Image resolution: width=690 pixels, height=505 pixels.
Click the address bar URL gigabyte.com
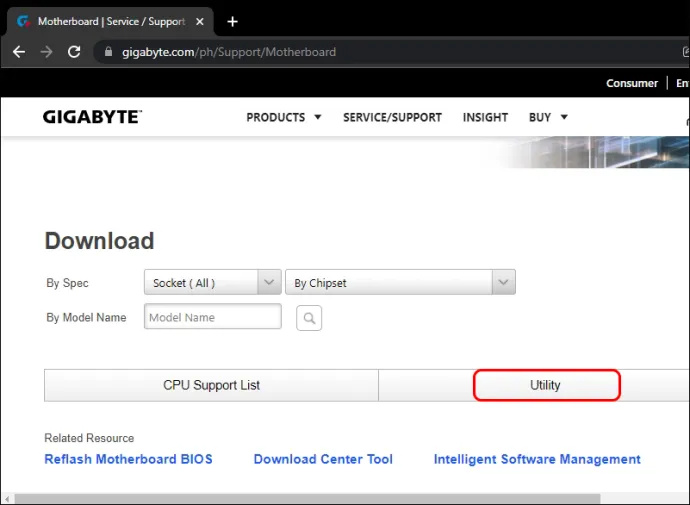tap(229, 52)
